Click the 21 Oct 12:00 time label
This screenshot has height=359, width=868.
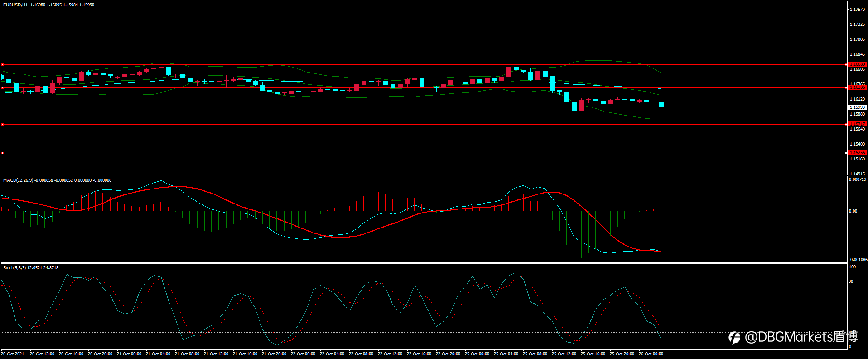[216, 354]
